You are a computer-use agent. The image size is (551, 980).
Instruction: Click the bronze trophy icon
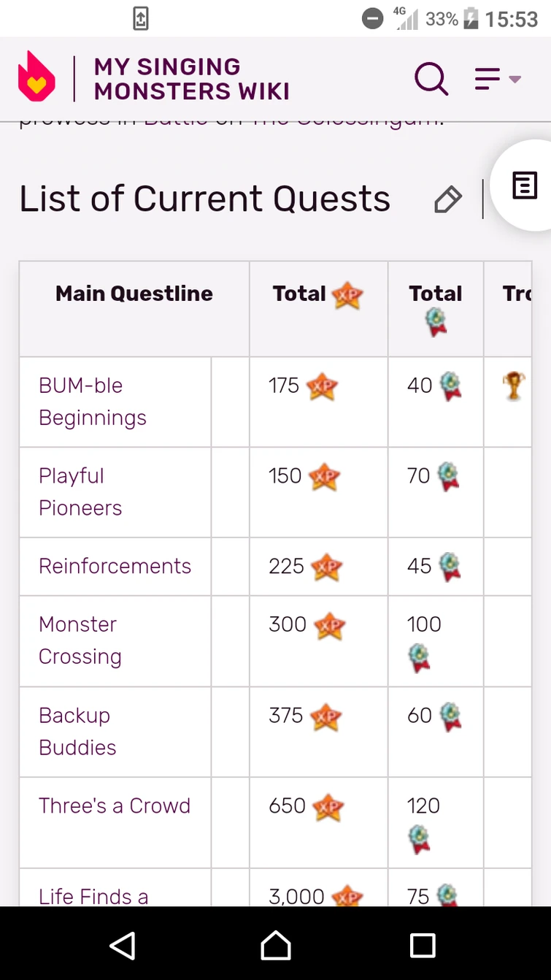[x=514, y=386]
